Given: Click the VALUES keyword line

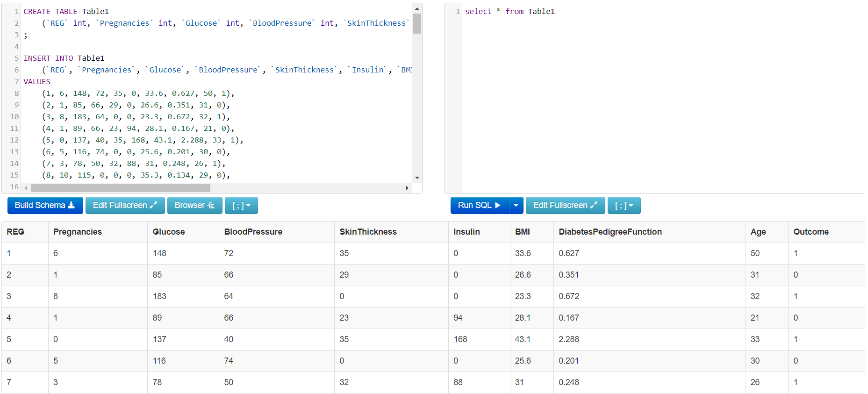Looking at the screenshot, I should click(37, 81).
